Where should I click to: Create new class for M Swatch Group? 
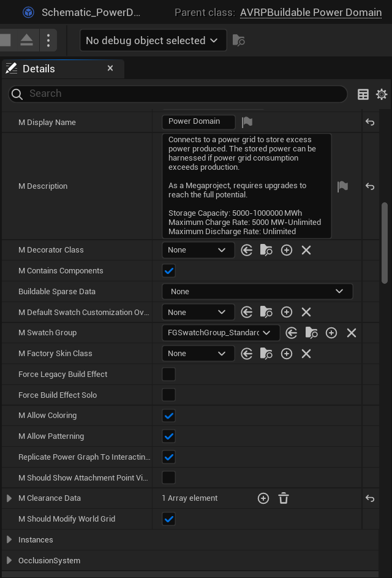point(331,333)
